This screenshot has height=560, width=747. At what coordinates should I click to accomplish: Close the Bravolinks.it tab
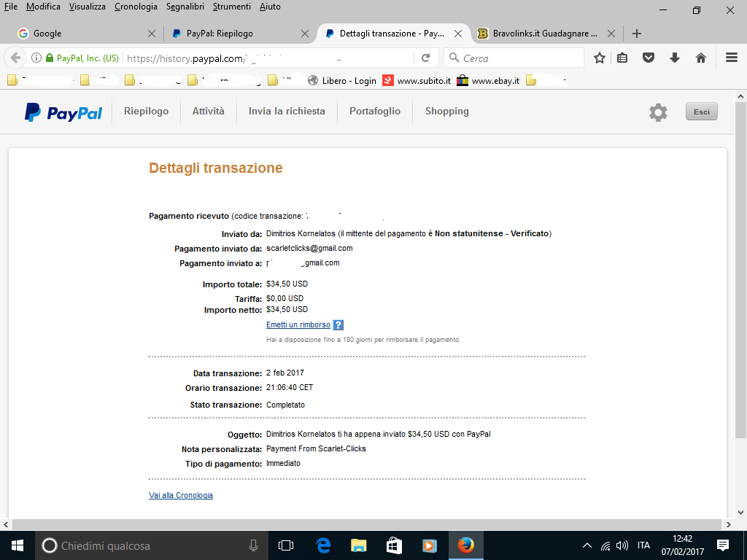611,34
